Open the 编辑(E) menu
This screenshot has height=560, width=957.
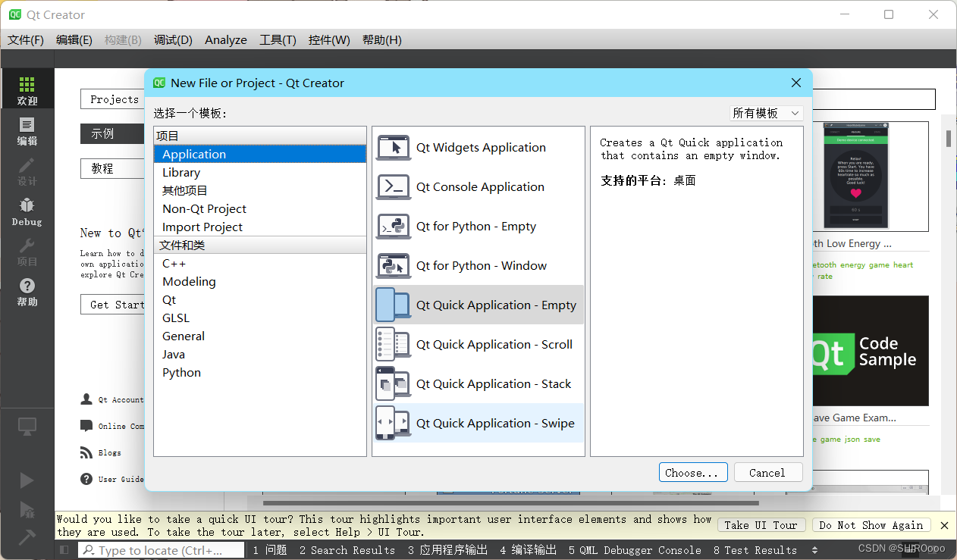[x=74, y=40]
